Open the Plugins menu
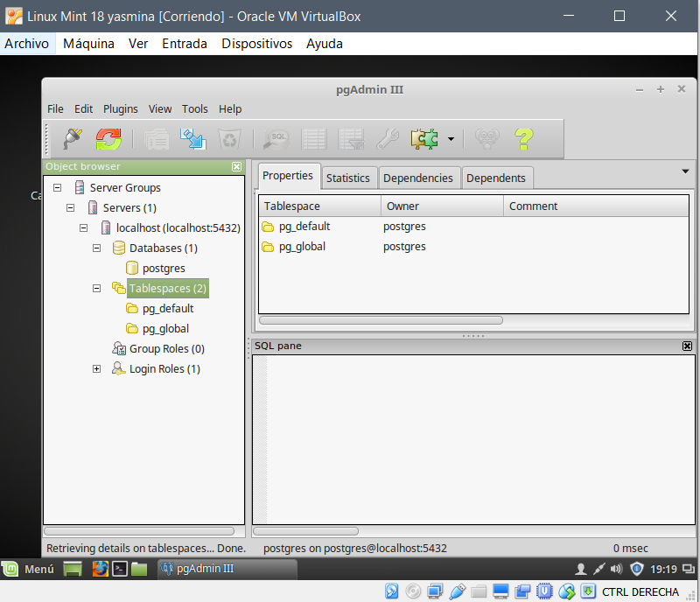This screenshot has width=700, height=602. click(x=120, y=108)
